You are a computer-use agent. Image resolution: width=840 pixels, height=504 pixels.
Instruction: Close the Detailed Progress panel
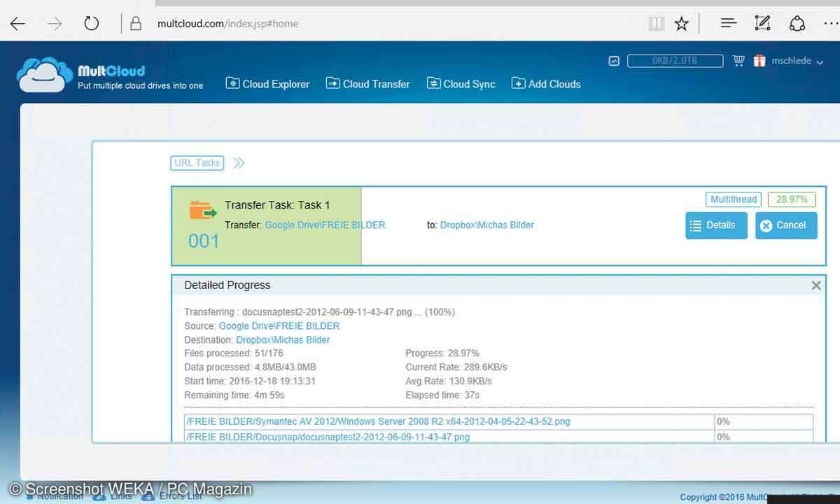point(816,286)
